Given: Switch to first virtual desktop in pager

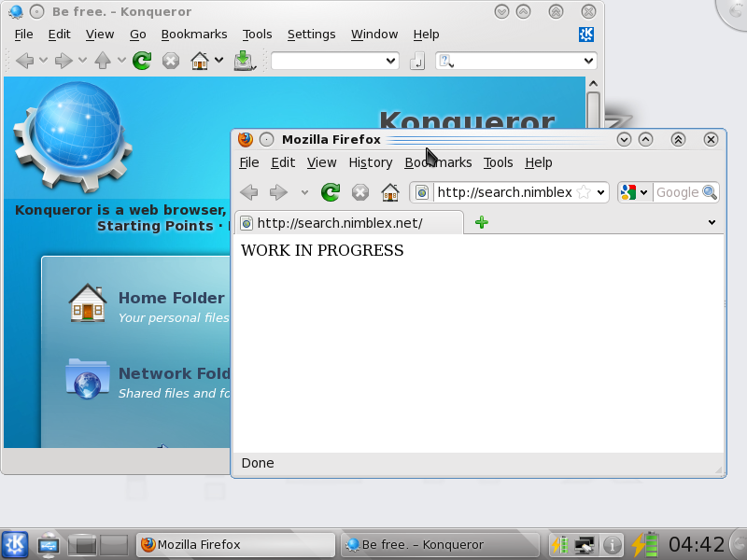Looking at the screenshot, I should click(82, 545).
